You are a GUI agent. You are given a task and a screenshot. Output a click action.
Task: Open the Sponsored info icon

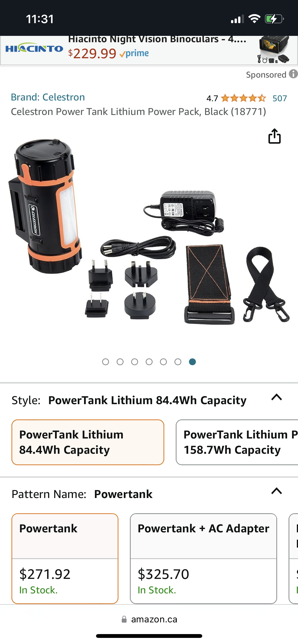[293, 74]
